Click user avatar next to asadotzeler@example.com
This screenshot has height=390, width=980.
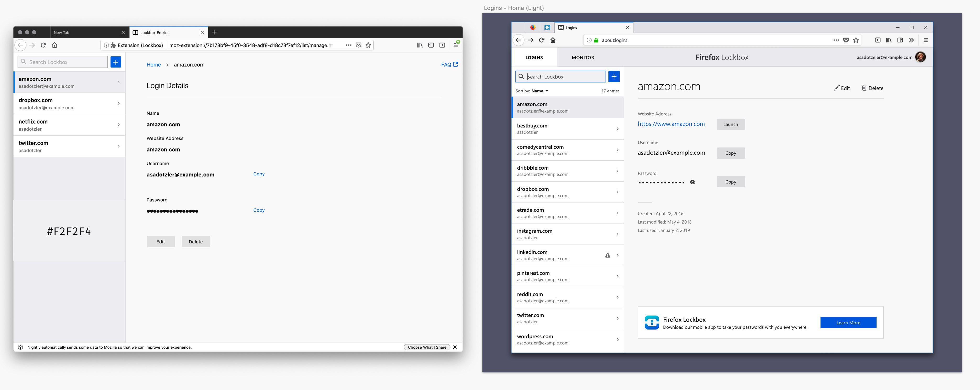[x=920, y=57]
